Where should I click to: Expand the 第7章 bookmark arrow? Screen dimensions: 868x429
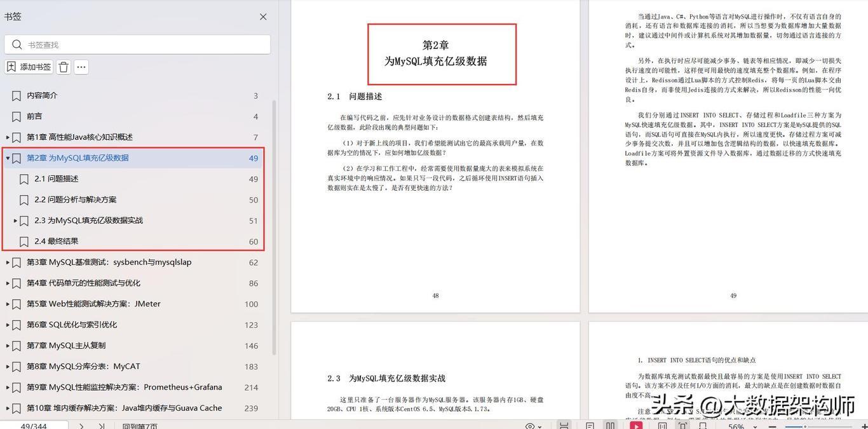point(8,346)
